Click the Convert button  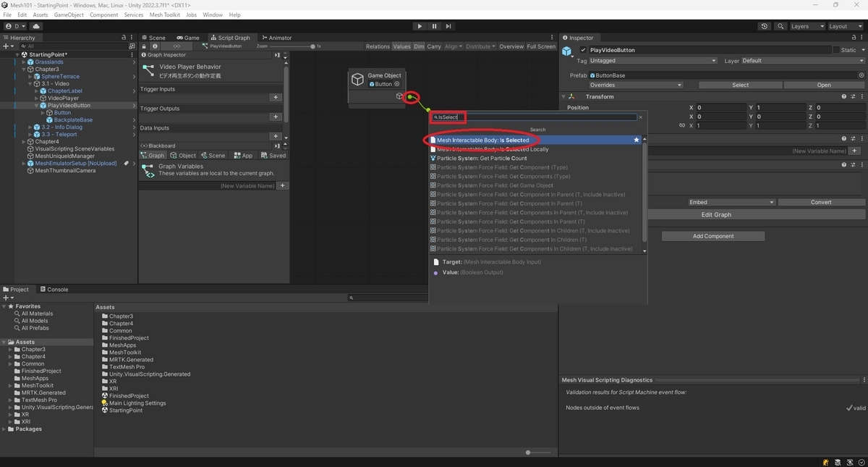[x=821, y=203]
